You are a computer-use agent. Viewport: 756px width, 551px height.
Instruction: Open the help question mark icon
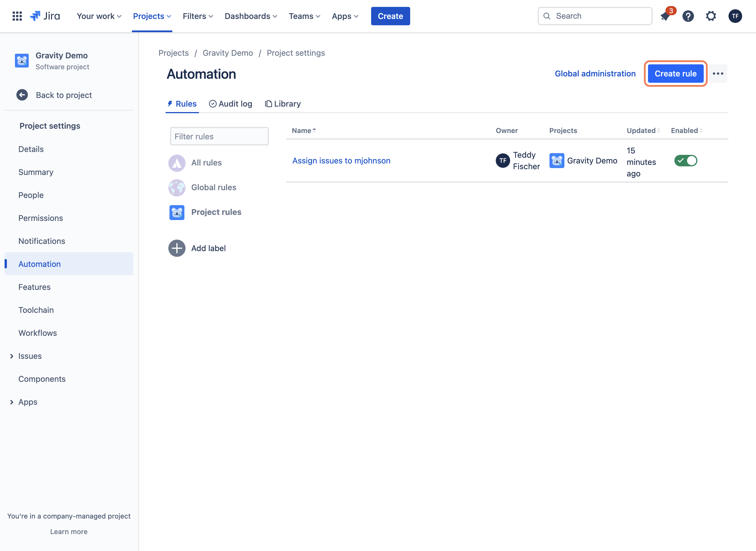688,16
